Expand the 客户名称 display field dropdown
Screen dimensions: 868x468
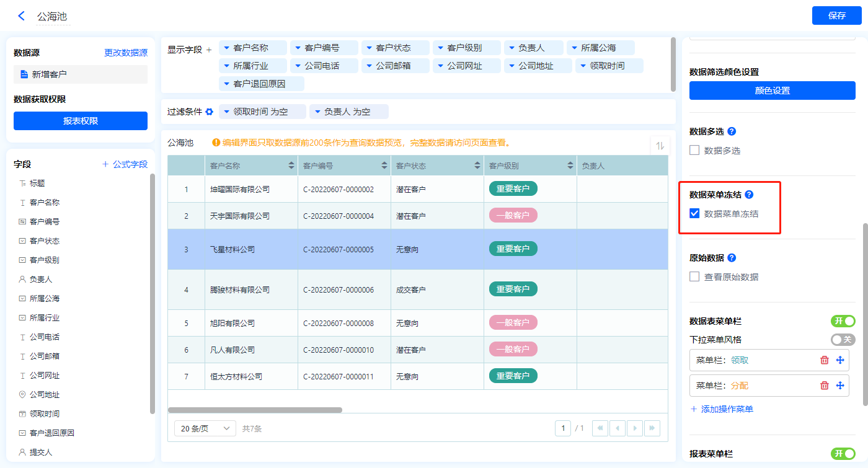[227, 48]
